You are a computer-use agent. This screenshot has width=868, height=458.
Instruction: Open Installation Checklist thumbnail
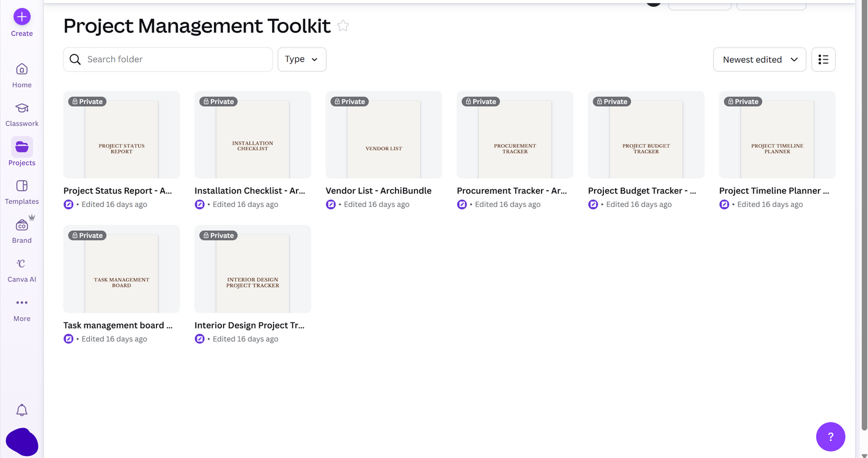[x=252, y=135]
